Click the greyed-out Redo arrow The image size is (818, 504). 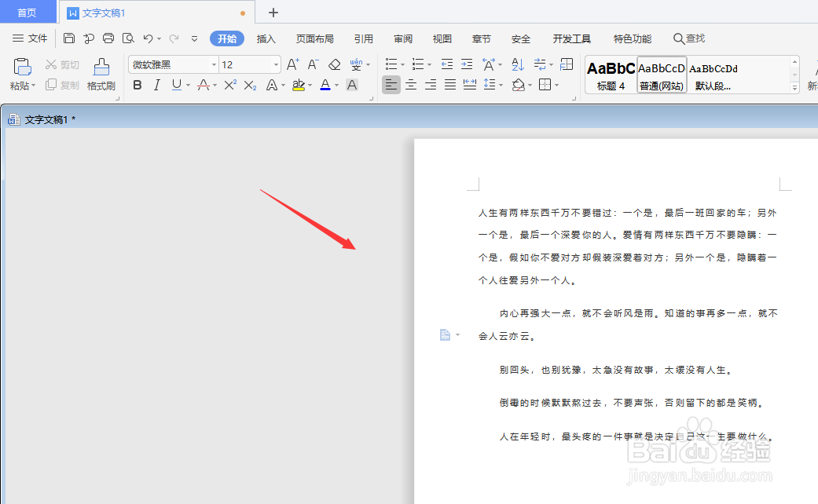pos(174,38)
